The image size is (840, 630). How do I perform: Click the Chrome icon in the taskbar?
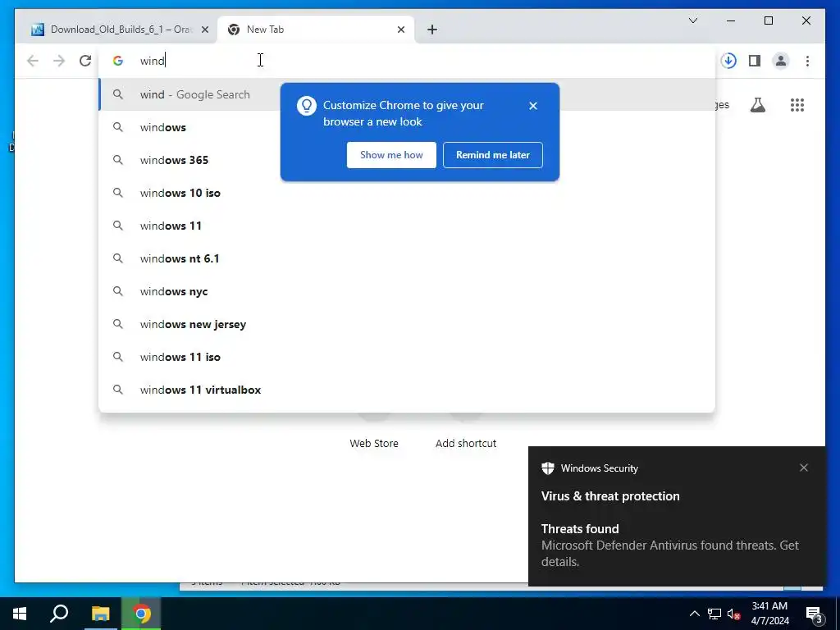coord(141,614)
